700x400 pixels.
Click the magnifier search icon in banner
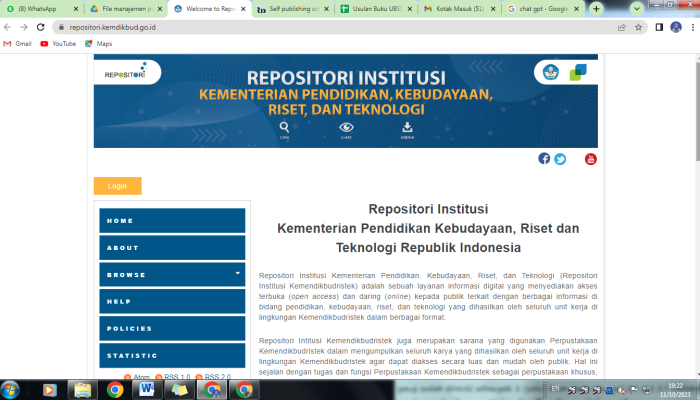click(285, 127)
